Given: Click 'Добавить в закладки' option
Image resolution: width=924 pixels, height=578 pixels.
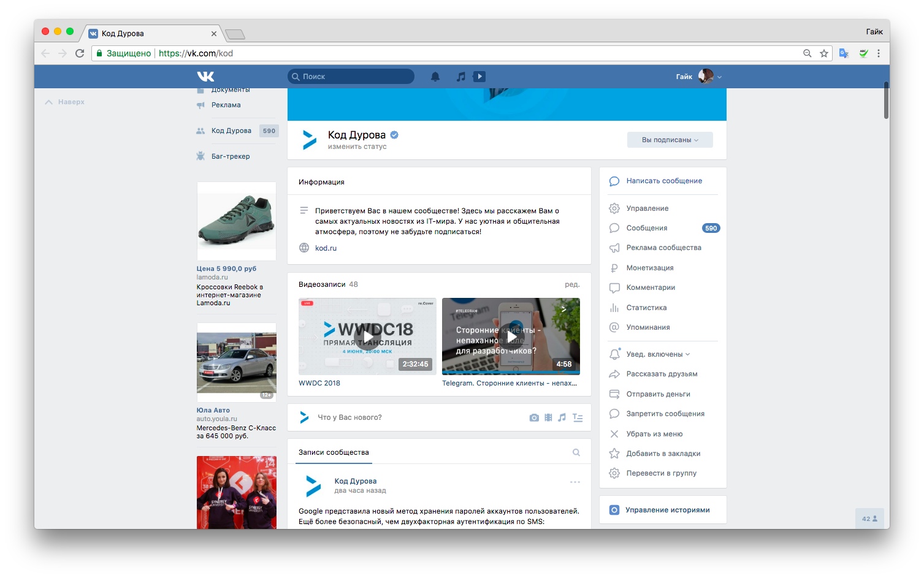Looking at the screenshot, I should tap(663, 454).
